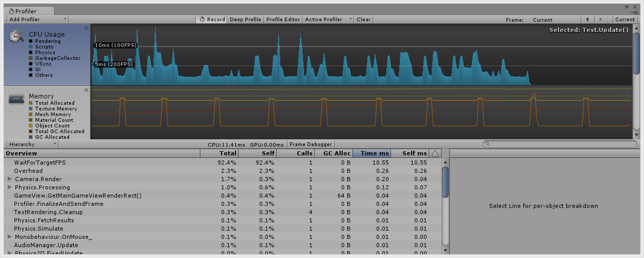Sort by the Self column header
The height and width of the screenshot is (258, 644).
pos(257,153)
